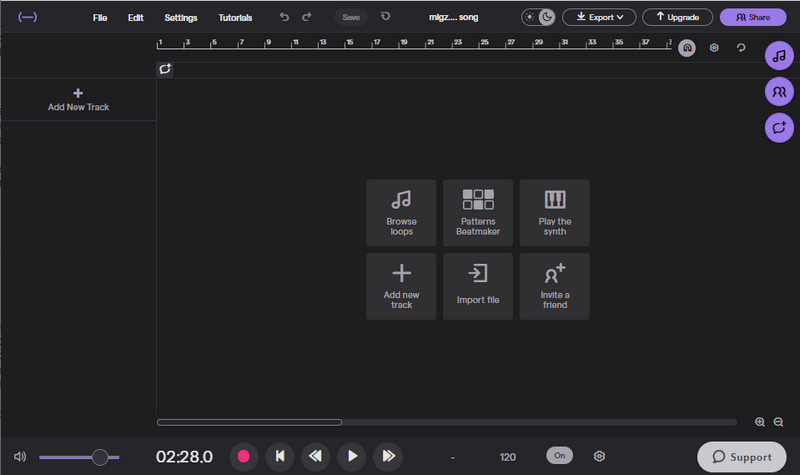This screenshot has height=475, width=800.
Task: Undo the last action
Action: point(284,17)
